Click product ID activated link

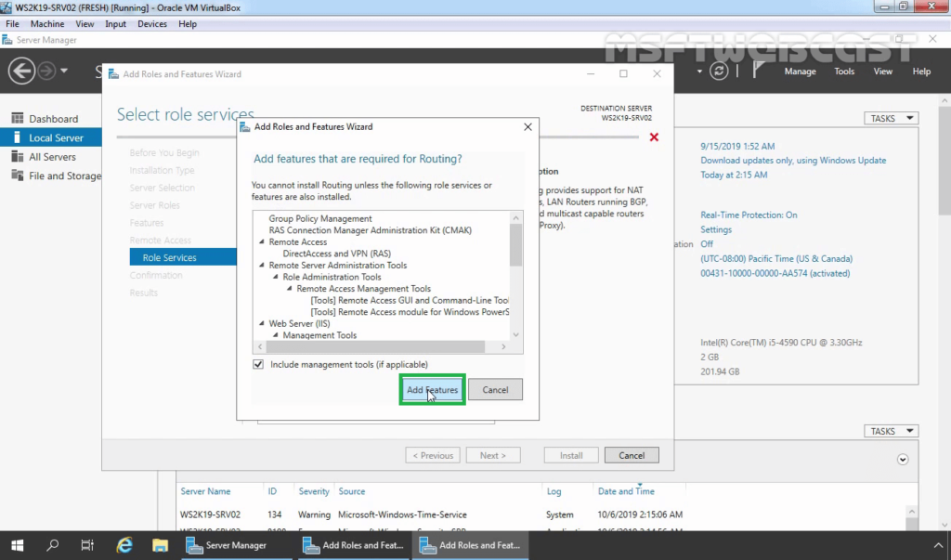[x=775, y=273]
